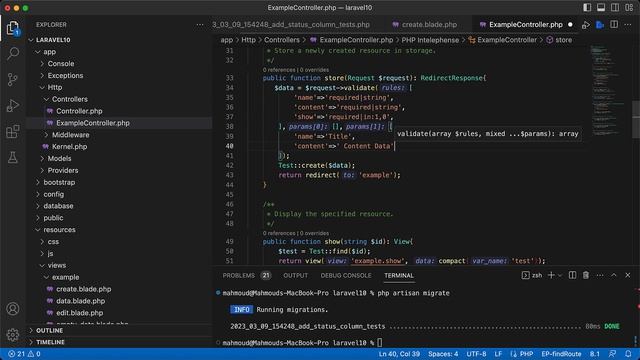Split the terminal pane
The width and height of the screenshot is (640, 360).
(572, 276)
